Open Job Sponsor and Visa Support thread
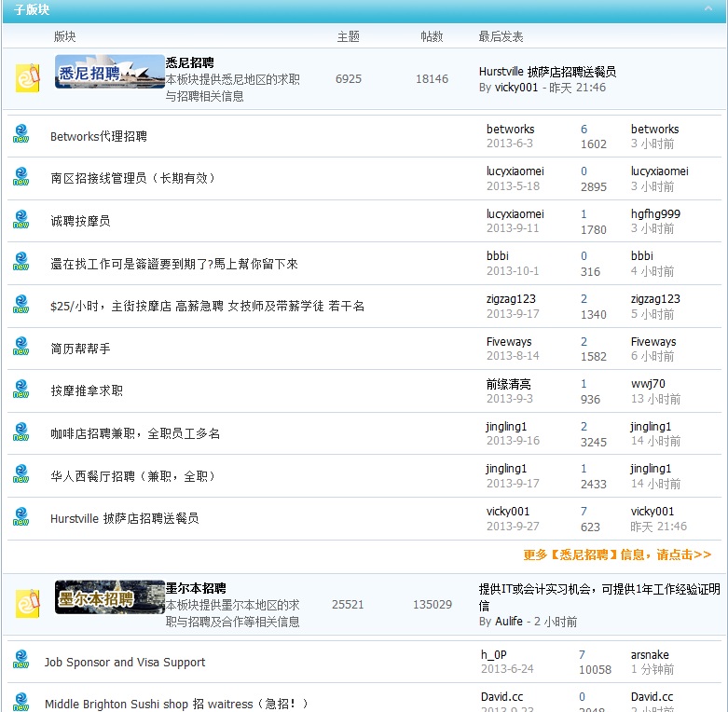728x712 pixels. point(125,663)
